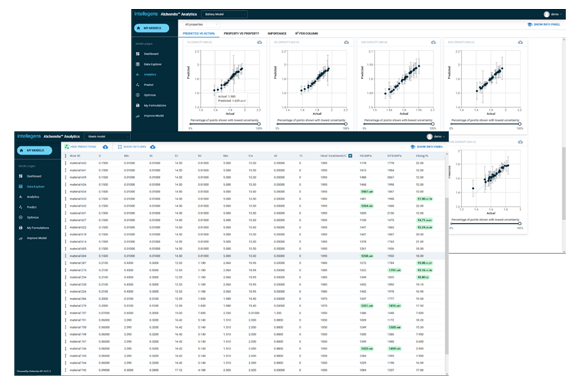The height and width of the screenshot is (386, 580).
Task: Switch to Property vs Property tab
Action: 241,33
